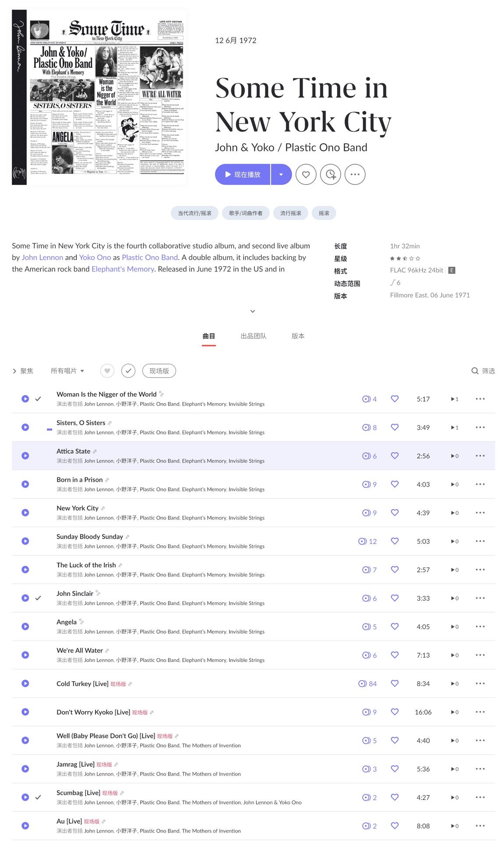
Task: Favorite Attica State with heart icon
Action: click(395, 456)
